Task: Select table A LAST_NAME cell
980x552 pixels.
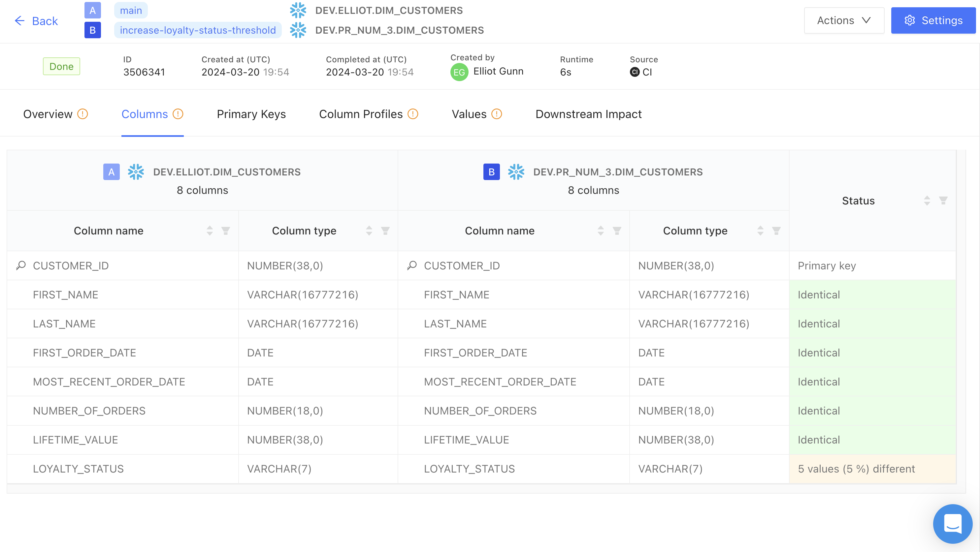Action: click(122, 323)
